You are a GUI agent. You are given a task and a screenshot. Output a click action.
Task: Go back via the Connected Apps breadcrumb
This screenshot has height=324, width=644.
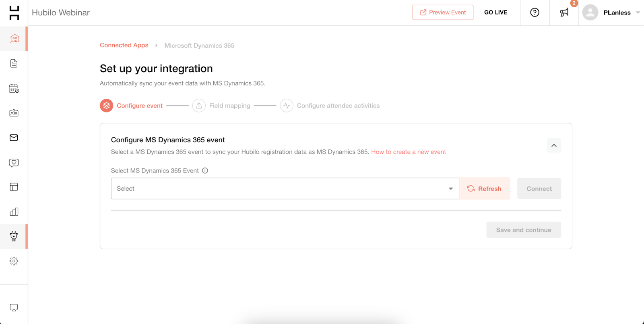click(x=124, y=45)
